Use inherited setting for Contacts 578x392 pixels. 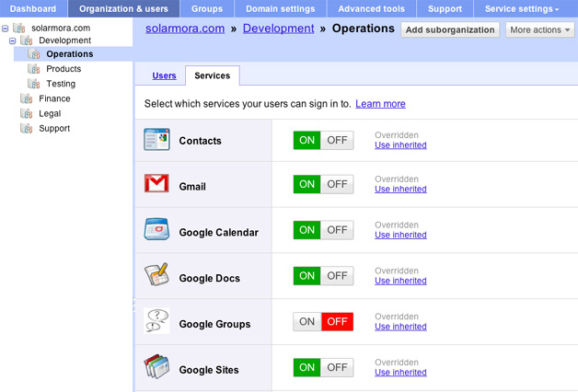pos(400,145)
